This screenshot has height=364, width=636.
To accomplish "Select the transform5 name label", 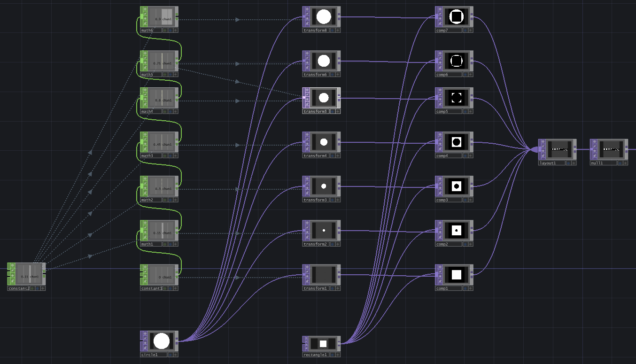I will point(316,111).
